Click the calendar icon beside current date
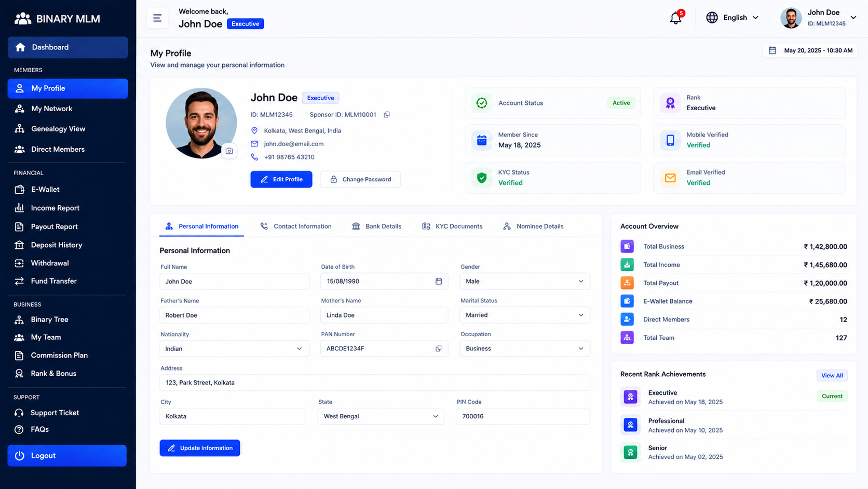This screenshot has width=868, height=489. point(772,50)
